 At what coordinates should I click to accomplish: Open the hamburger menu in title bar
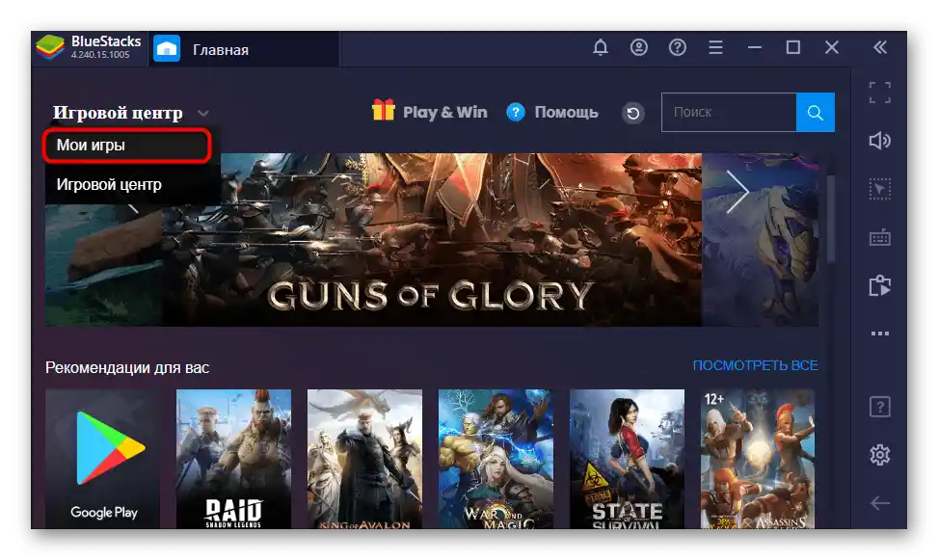pos(715,47)
